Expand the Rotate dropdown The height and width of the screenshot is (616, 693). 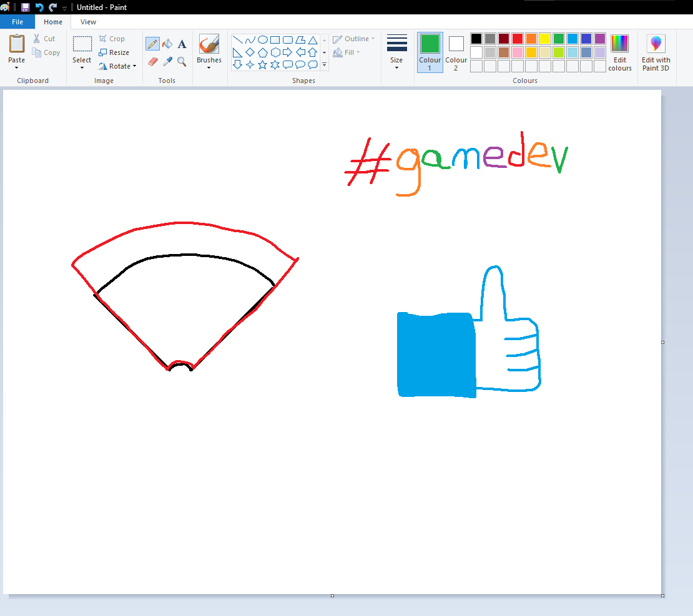point(134,66)
